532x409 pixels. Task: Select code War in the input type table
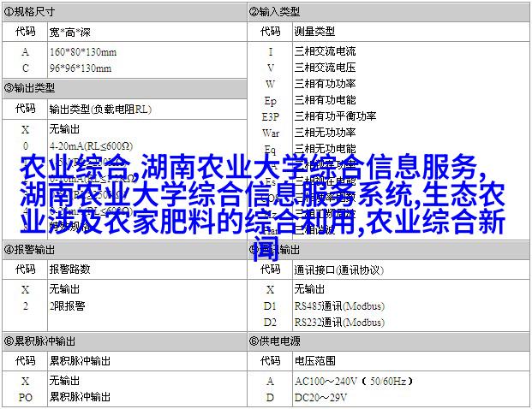271,133
